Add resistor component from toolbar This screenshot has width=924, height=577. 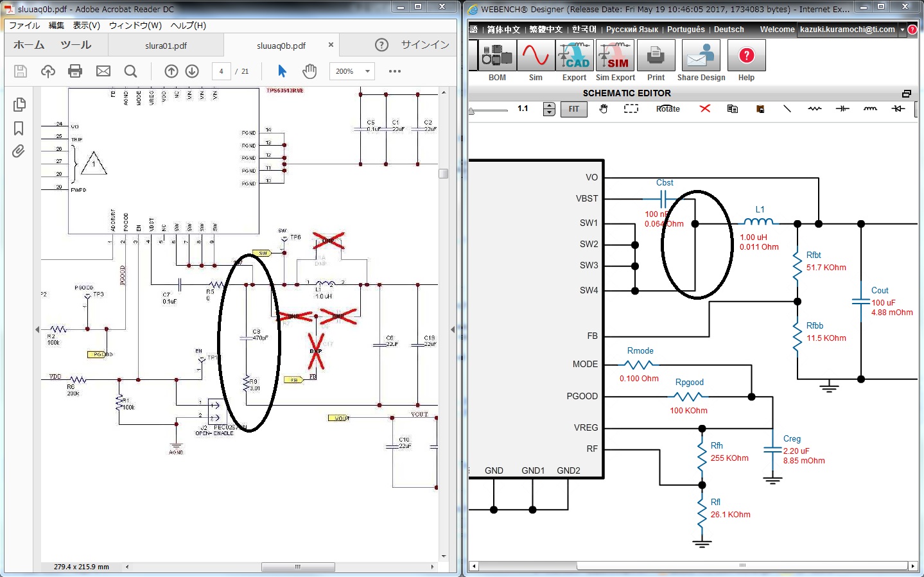click(815, 108)
